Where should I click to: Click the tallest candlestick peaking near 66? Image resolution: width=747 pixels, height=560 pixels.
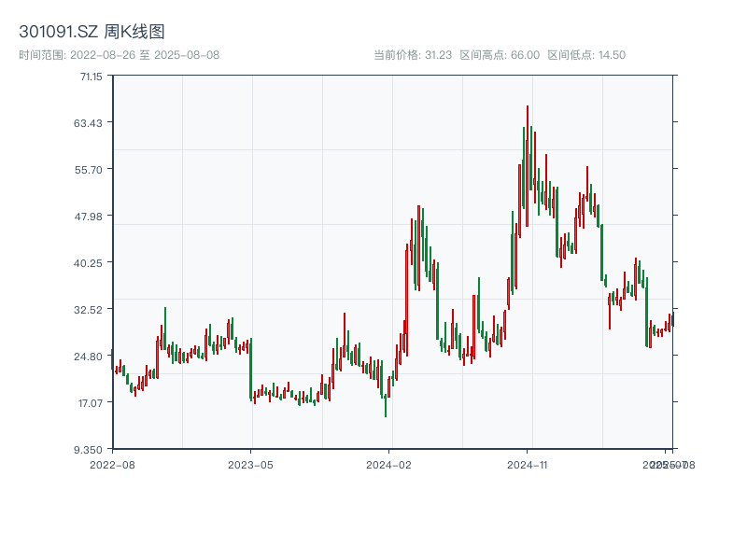click(528, 166)
